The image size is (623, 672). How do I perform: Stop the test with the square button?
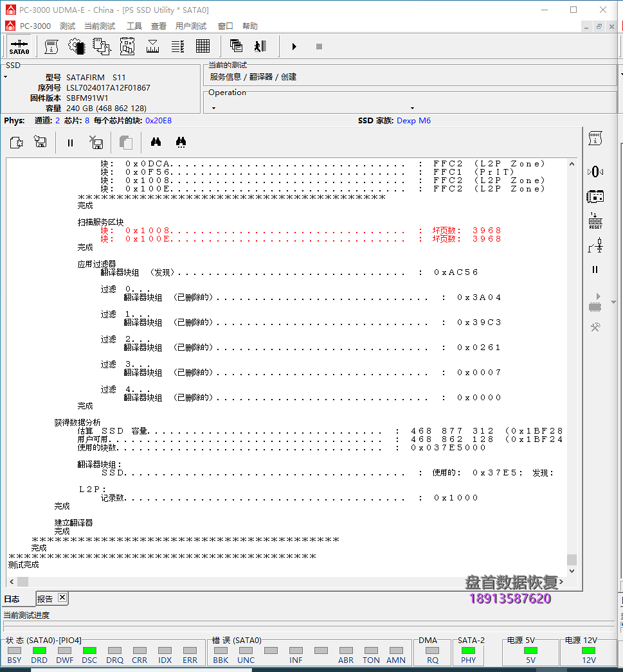point(319,46)
